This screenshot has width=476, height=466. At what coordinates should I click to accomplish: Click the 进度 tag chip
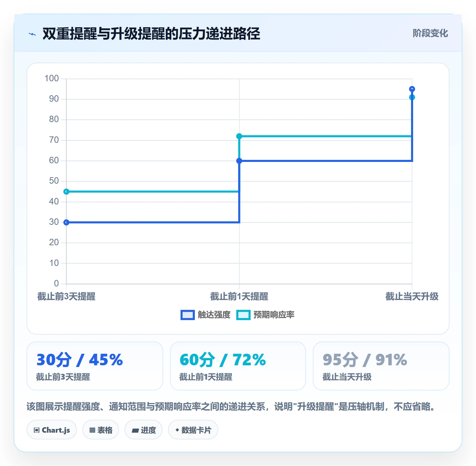[x=143, y=430]
